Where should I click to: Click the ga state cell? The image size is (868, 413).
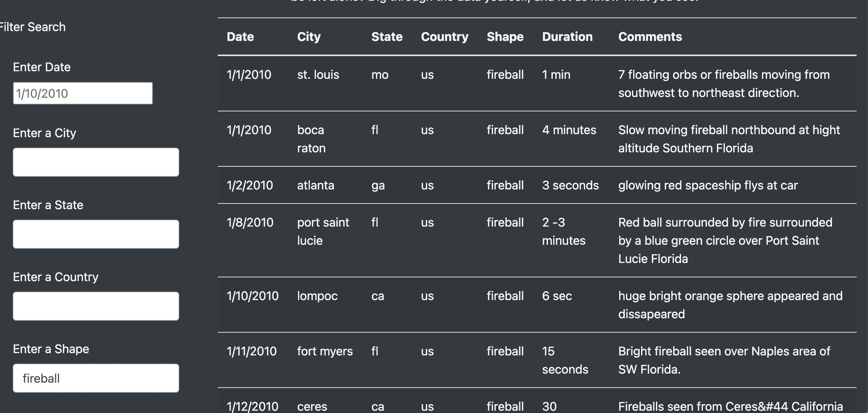coord(378,185)
